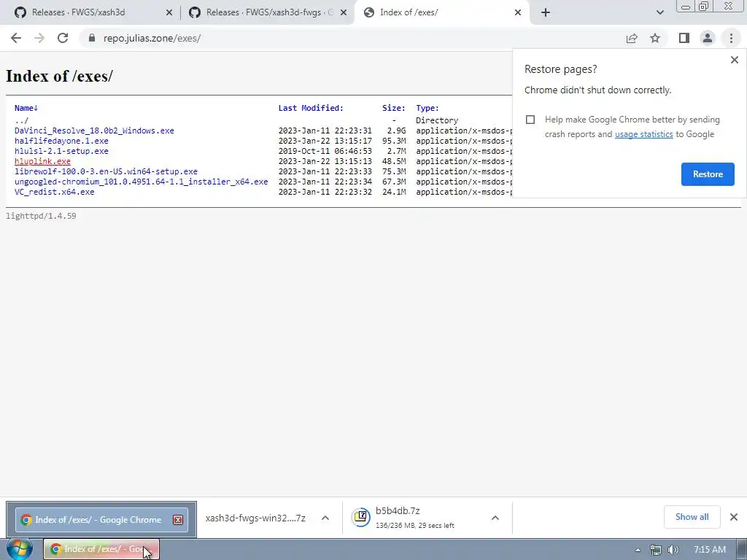
Task: Download hluplink.exe
Action: [42, 161]
